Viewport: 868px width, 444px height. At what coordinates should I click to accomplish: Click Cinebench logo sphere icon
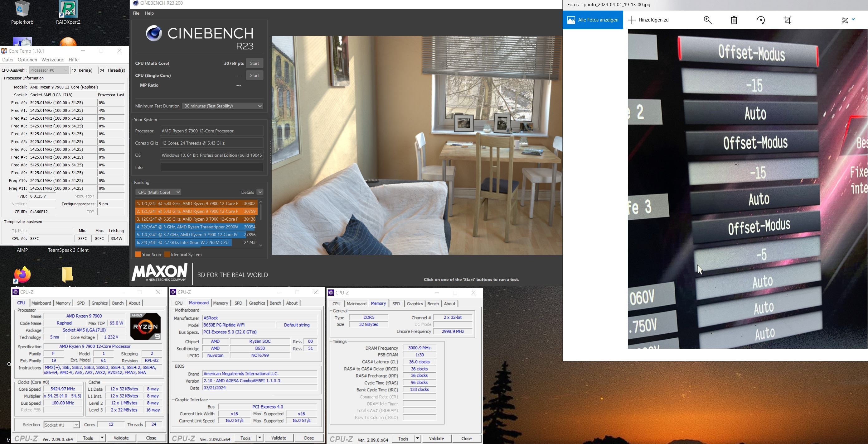pyautogui.click(x=154, y=33)
